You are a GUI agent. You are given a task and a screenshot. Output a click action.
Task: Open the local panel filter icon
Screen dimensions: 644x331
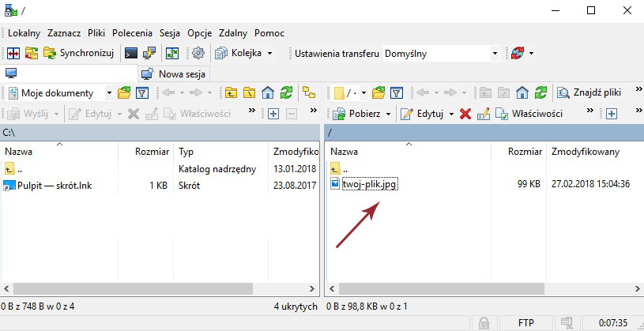click(x=142, y=93)
